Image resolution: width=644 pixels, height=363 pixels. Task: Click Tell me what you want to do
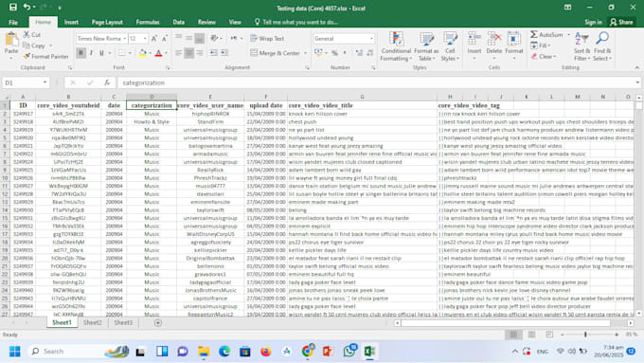[296, 22]
